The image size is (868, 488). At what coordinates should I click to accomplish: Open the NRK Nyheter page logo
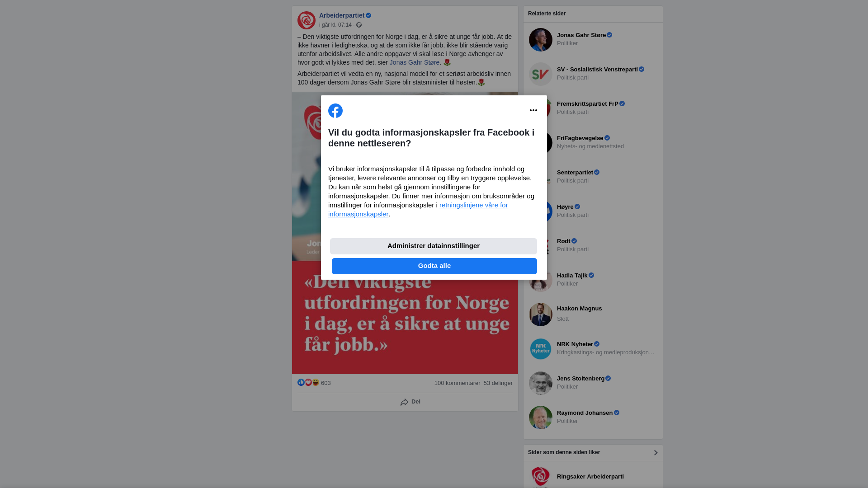tap(541, 349)
